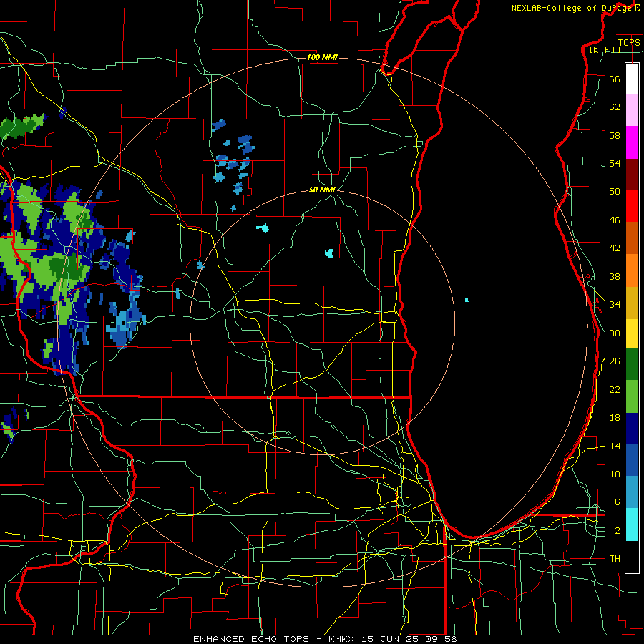Click the '50 NMI' range ring label
Viewport: 644px width, 644px height.
tap(322, 190)
